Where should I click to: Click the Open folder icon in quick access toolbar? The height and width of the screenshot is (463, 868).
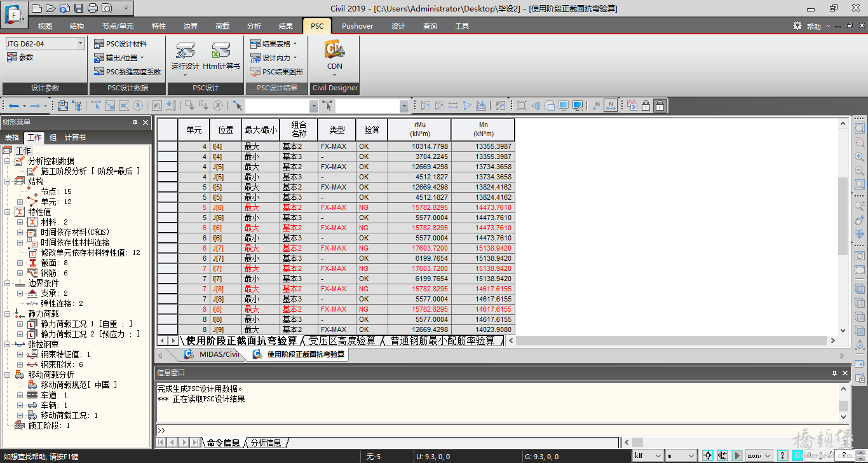50,8
